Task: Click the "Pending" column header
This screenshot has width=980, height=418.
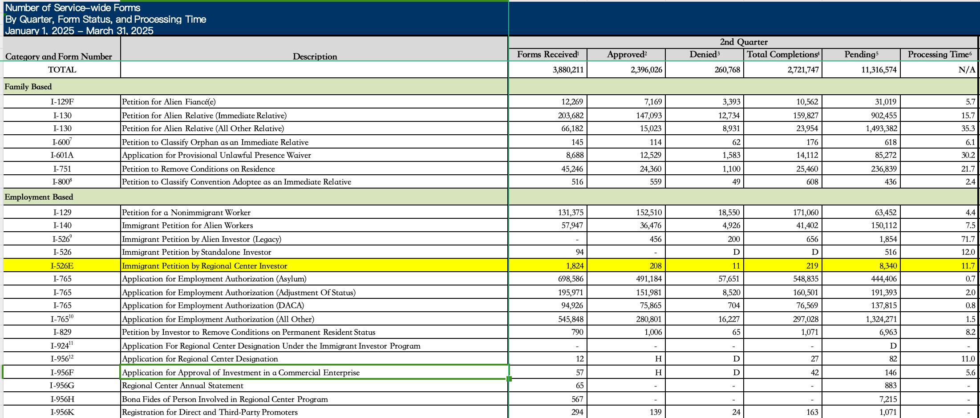Action: point(861,54)
